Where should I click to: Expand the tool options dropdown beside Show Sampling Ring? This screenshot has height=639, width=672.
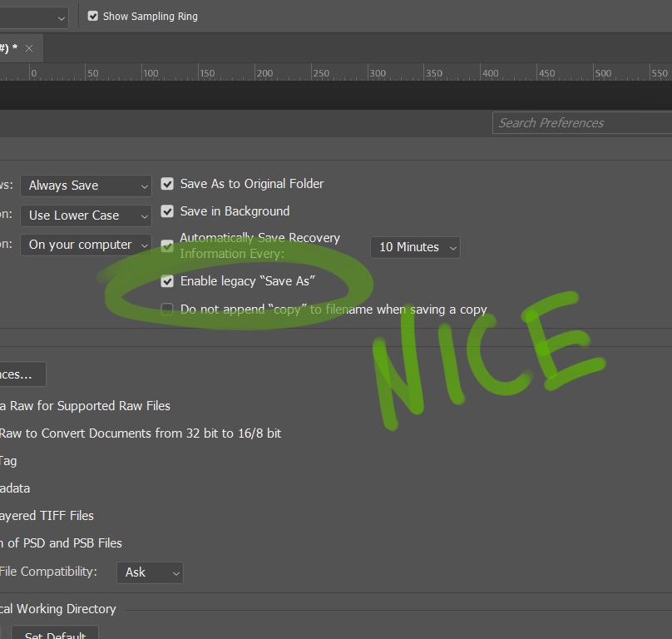[33, 16]
